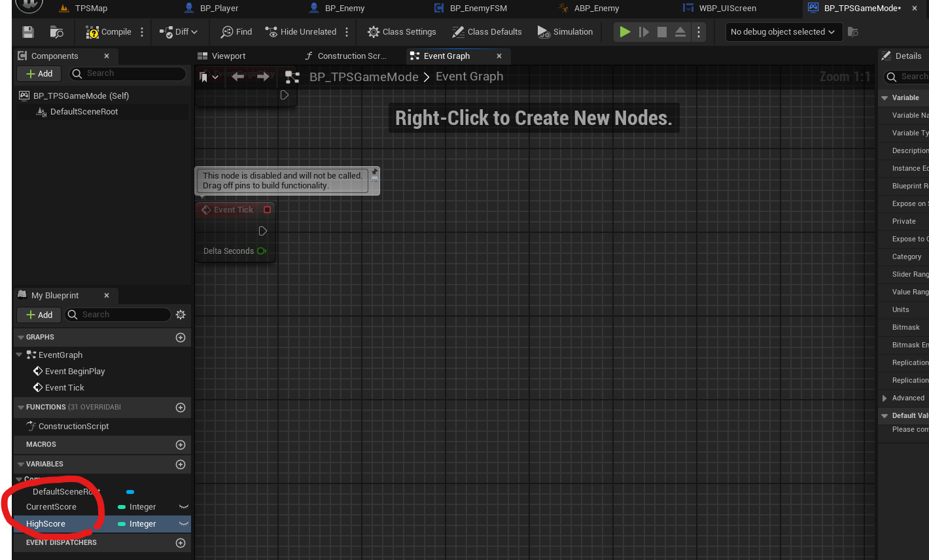Open Class Defaults

point(487,32)
